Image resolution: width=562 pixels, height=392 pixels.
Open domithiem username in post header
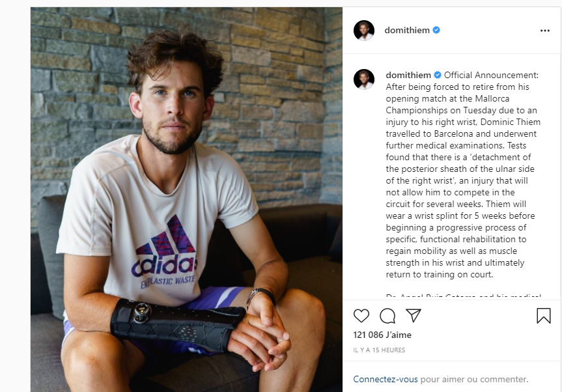coord(407,31)
